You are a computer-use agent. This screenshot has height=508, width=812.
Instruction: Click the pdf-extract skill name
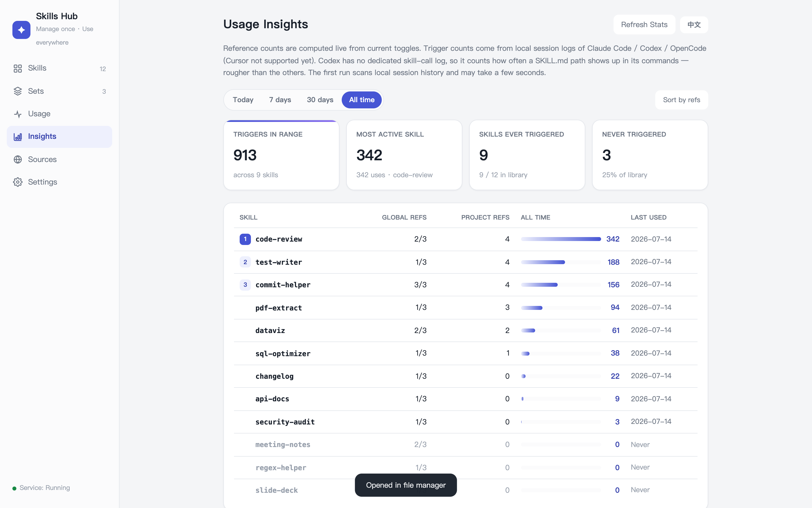tap(279, 308)
